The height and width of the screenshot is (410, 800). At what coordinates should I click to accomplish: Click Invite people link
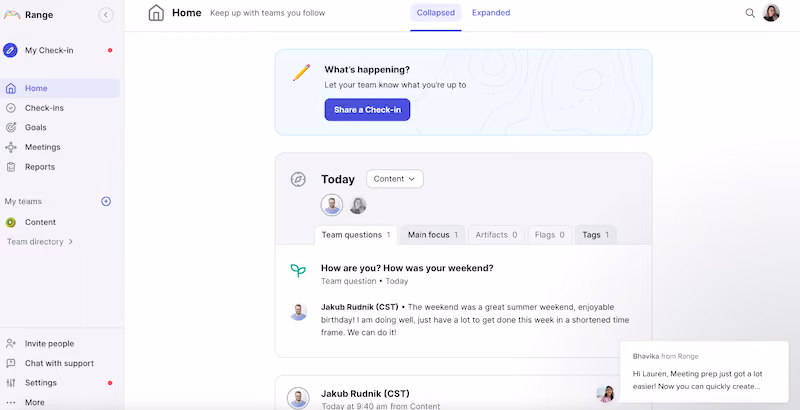(49, 344)
